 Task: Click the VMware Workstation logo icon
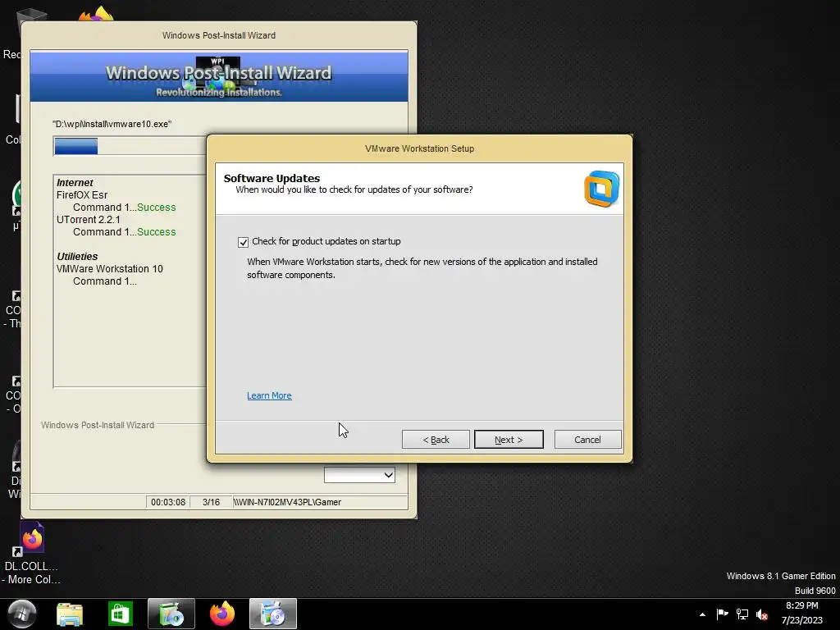coord(601,189)
